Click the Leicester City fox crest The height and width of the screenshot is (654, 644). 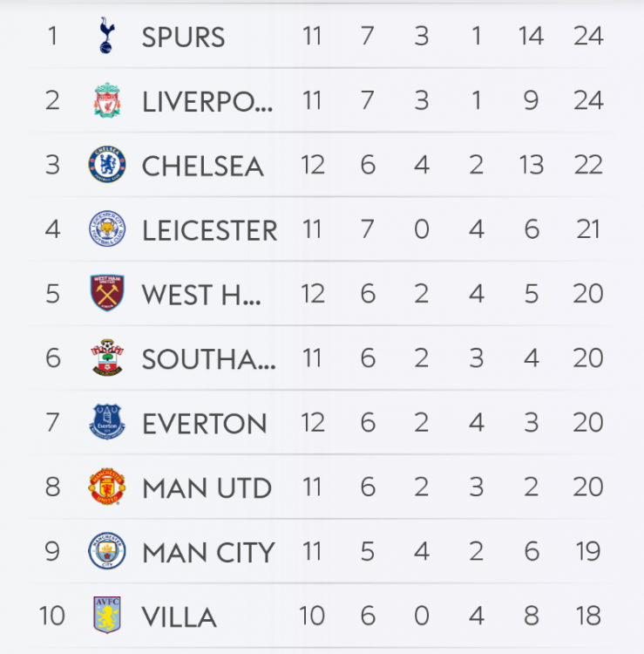(107, 229)
